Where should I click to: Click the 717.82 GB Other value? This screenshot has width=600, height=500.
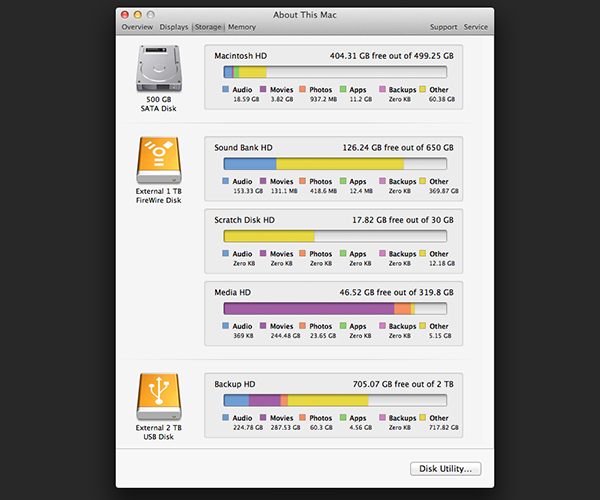pyautogui.click(x=443, y=428)
